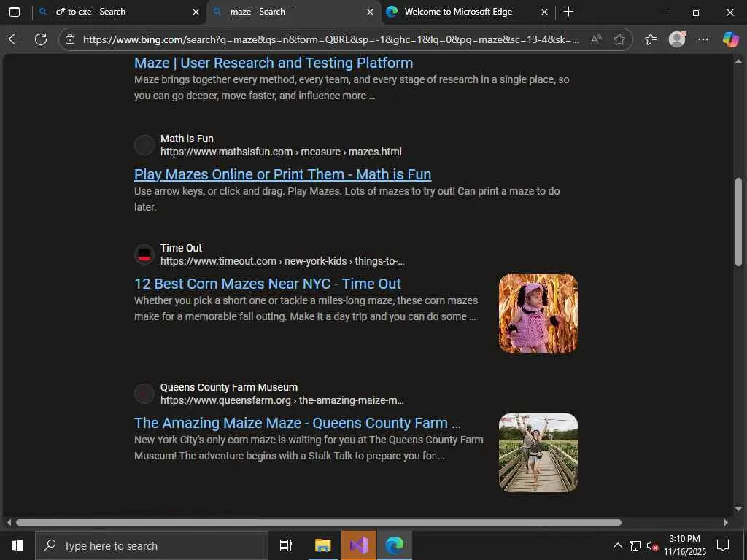747x560 pixels.
Task: Click the scroll left arrow
Action: tap(9, 522)
